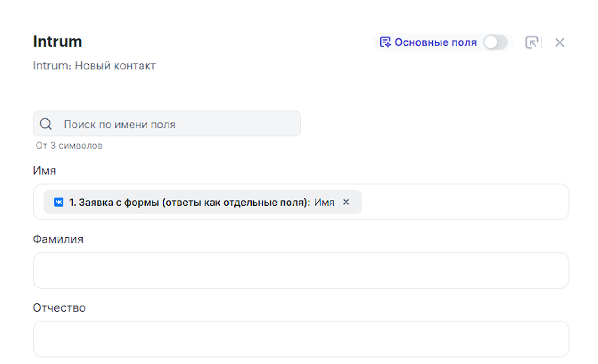The height and width of the screenshot is (364, 598).
Task: Click the Основные поля form icon
Action: (x=385, y=42)
